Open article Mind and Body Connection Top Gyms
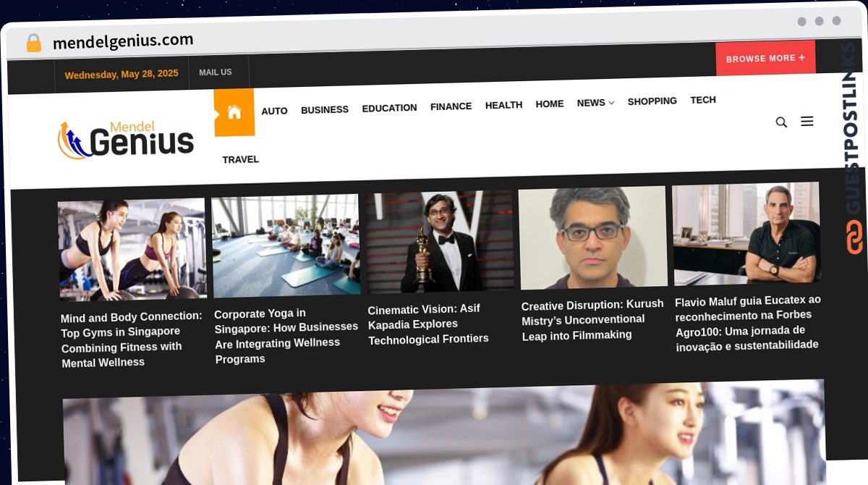 pyautogui.click(x=132, y=339)
